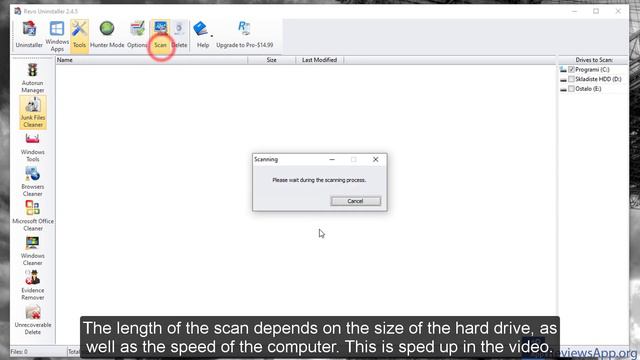640x360 pixels.
Task: Open Browsers Cleaner
Action: point(33,182)
